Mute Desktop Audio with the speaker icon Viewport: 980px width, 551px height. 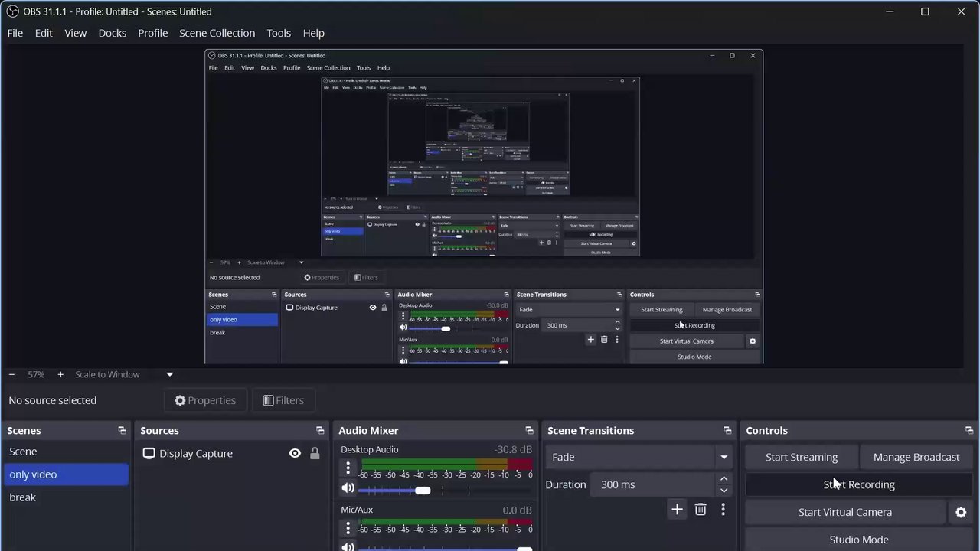click(348, 488)
